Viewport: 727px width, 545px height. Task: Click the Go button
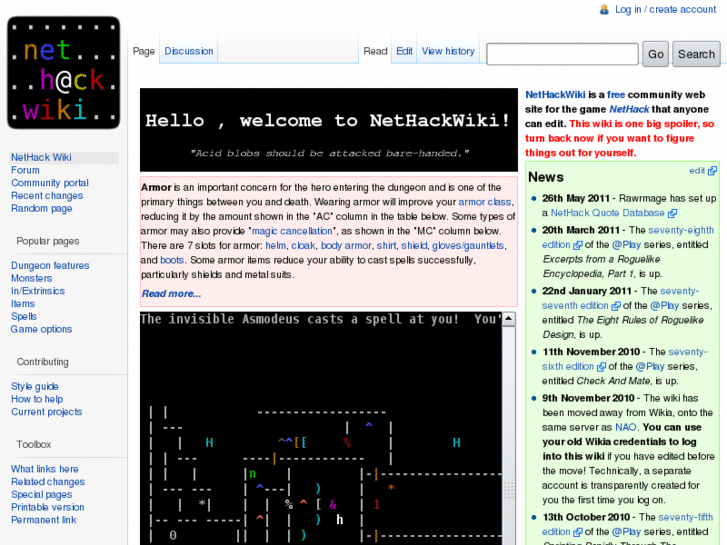tap(655, 54)
